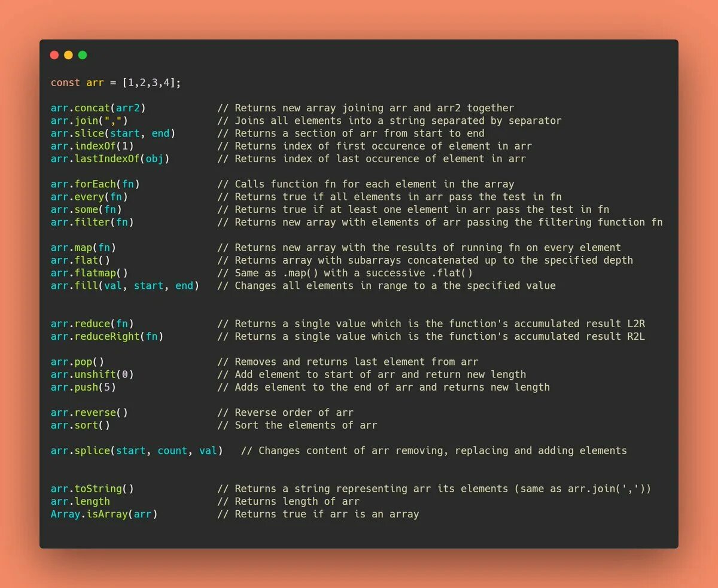Click the arr.pop() method call
718x588 pixels.
[77, 362]
